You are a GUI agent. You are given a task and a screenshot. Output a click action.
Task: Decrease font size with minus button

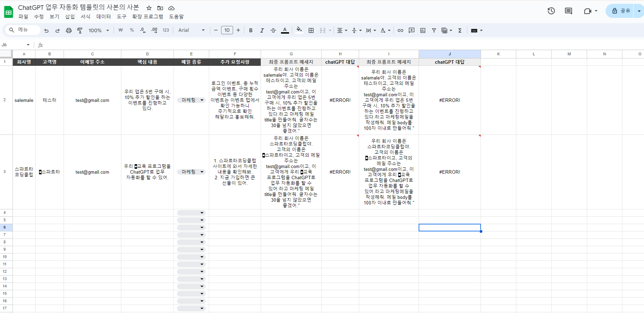(216, 30)
